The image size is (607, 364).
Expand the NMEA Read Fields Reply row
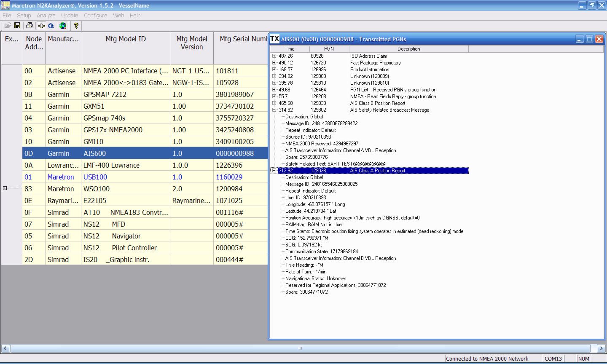(x=274, y=96)
